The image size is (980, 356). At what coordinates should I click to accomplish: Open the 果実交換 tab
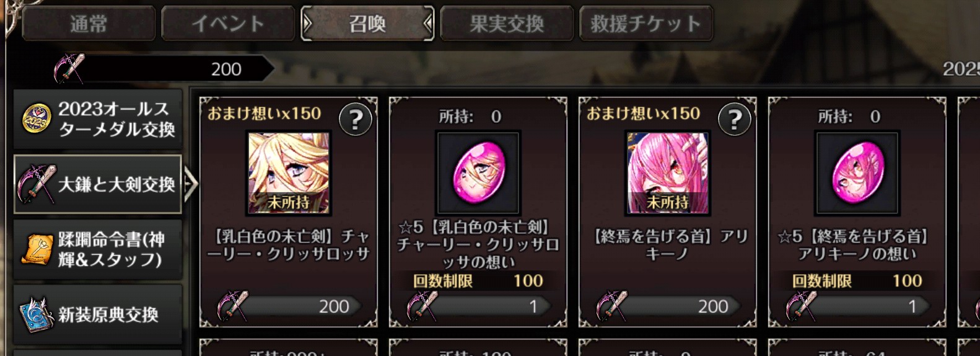tap(507, 24)
